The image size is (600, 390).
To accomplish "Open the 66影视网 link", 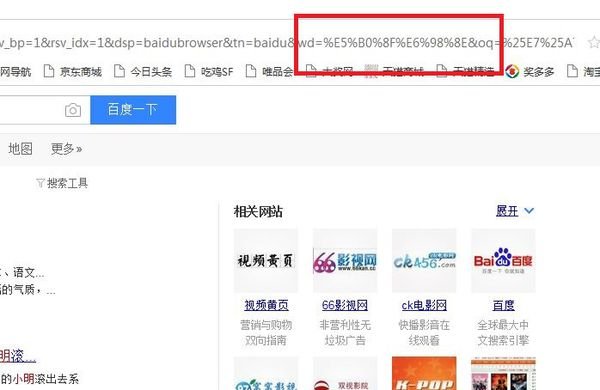I will 345,305.
